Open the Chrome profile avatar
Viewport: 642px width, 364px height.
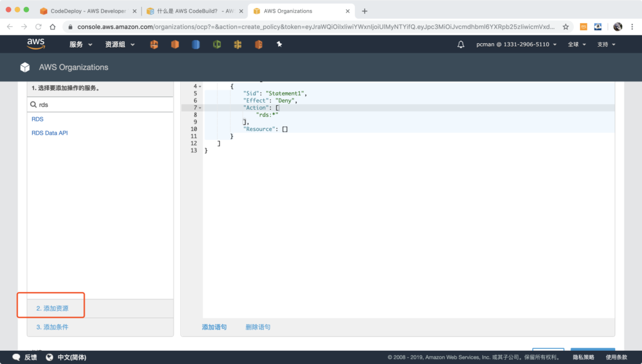(618, 26)
